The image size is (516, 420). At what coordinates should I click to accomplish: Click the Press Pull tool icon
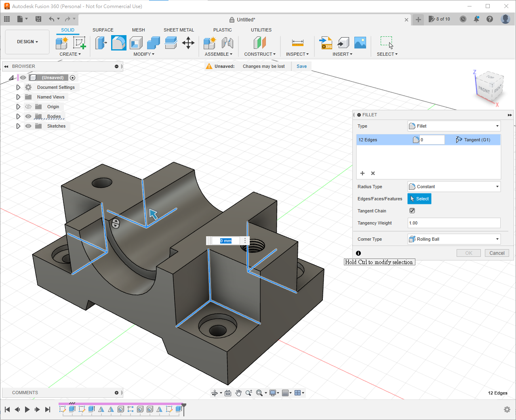101,43
